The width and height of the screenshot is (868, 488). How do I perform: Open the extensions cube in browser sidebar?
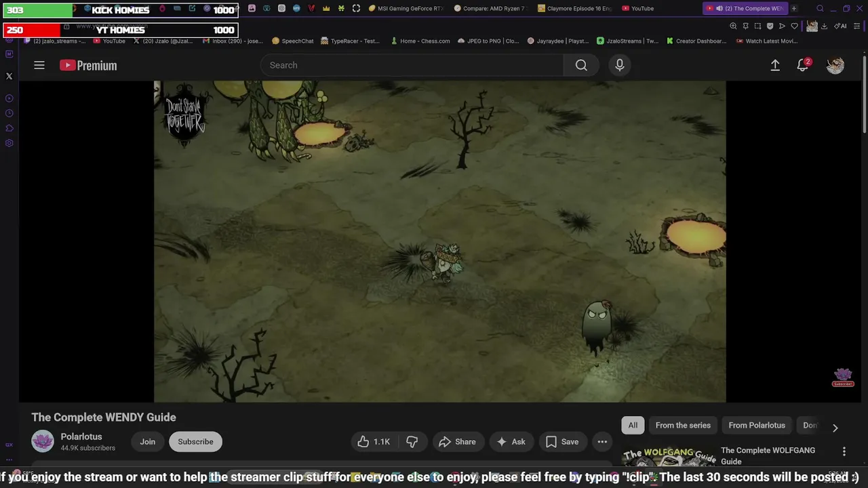coord(9,129)
